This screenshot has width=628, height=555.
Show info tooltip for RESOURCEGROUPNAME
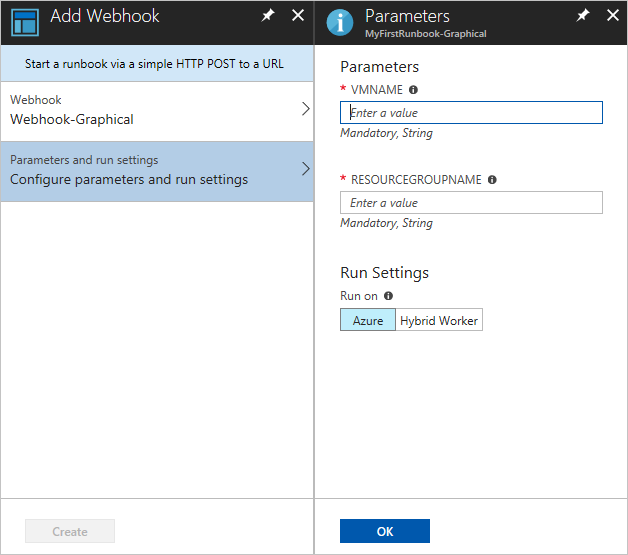click(x=492, y=180)
